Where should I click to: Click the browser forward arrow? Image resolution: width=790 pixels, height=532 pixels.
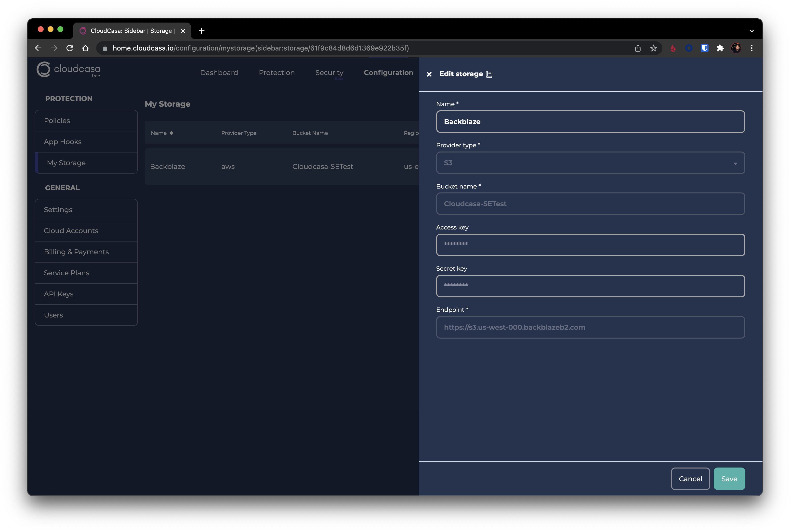[x=54, y=48]
